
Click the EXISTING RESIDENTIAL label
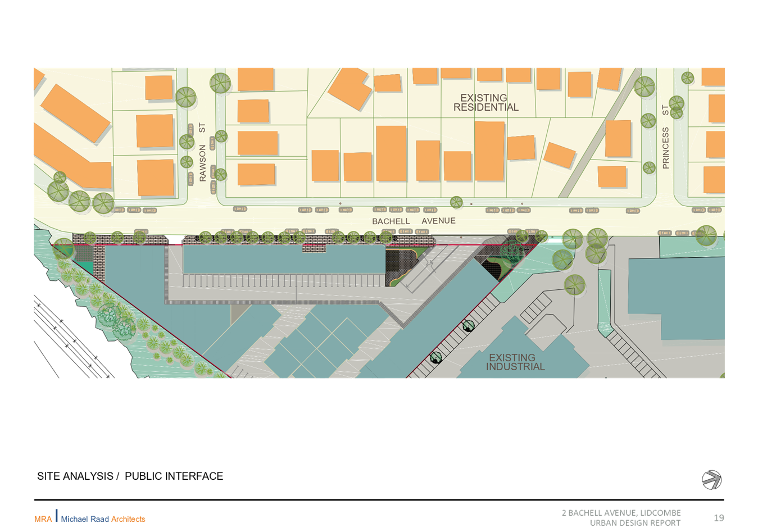tap(485, 102)
